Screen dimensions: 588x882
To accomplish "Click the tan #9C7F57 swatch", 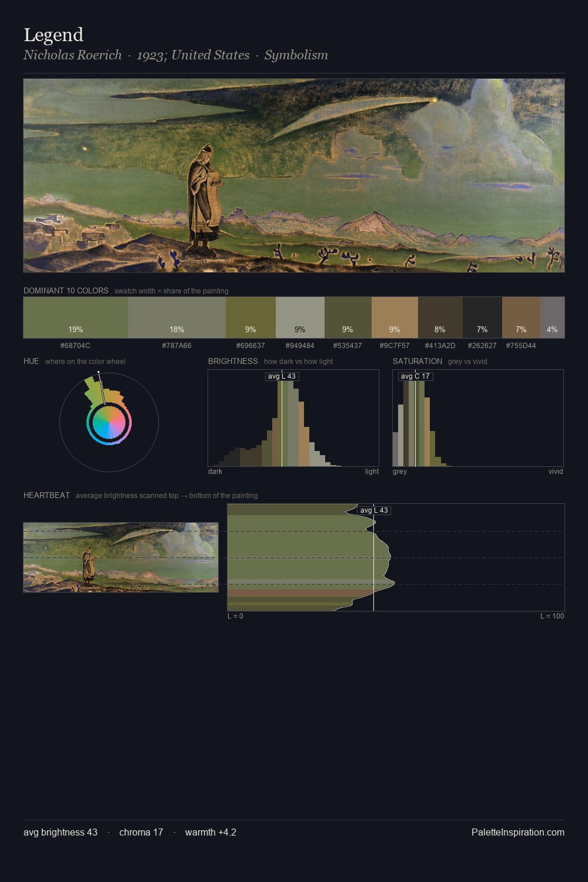I will [395, 318].
